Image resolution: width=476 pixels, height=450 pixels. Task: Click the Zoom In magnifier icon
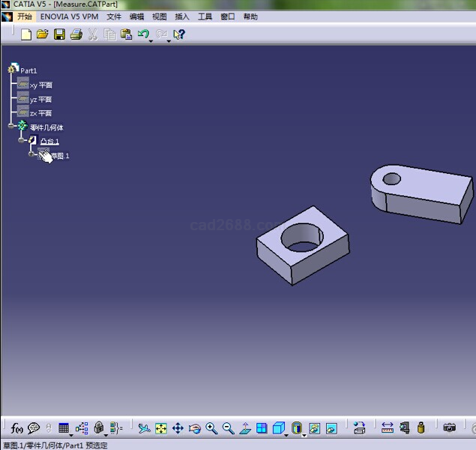(x=211, y=428)
